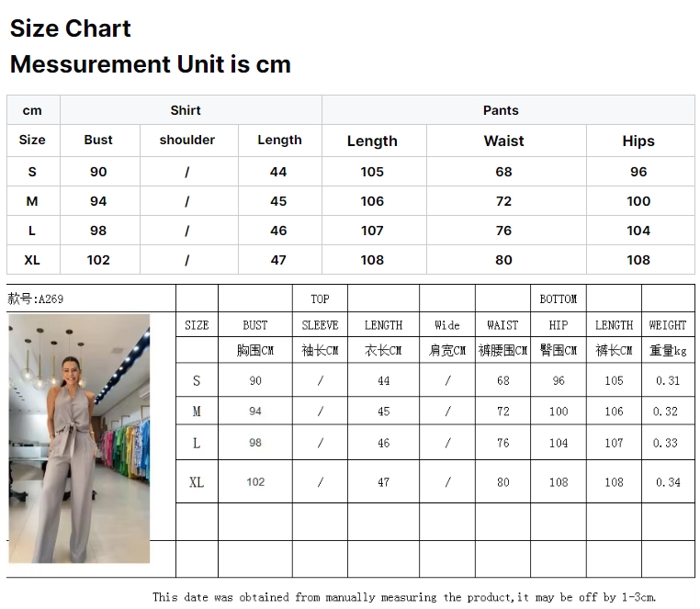Click the model photo in gray jumpsuit
Image resolution: width=700 pixels, height=609 pixels.
79,438
